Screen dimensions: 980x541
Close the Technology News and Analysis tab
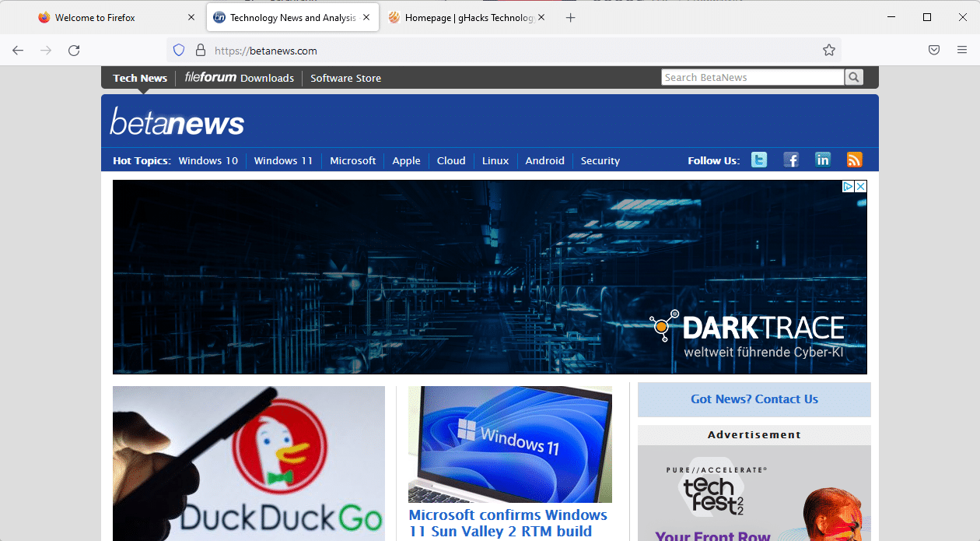click(x=366, y=18)
